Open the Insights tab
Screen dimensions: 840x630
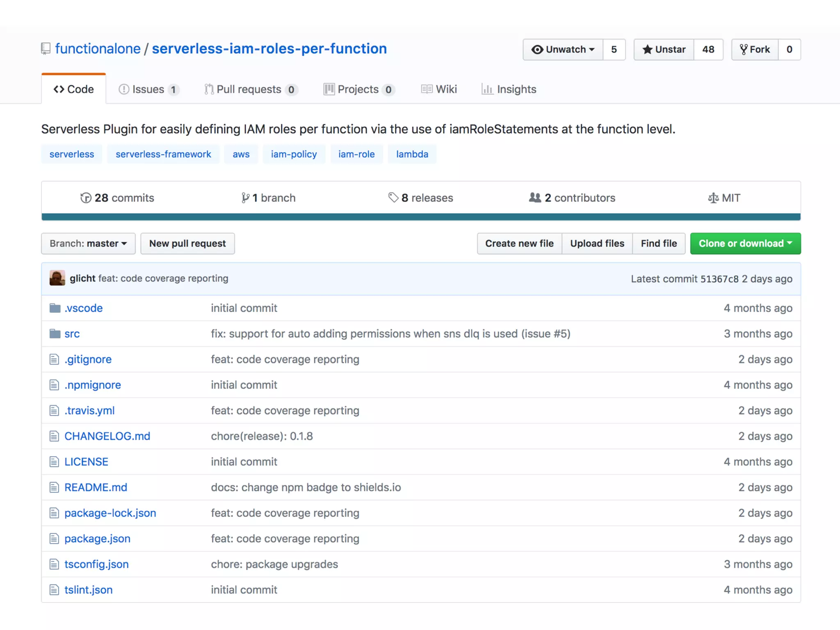[509, 89]
